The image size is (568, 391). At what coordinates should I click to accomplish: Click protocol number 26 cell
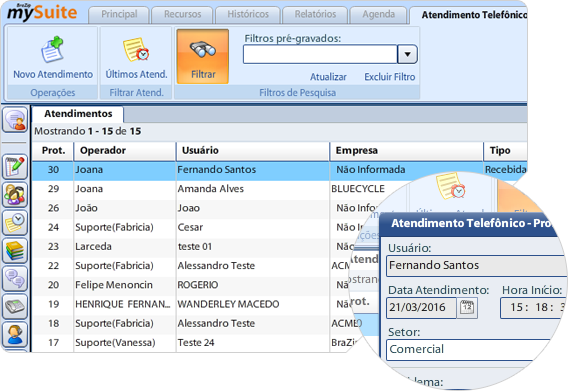click(x=53, y=208)
